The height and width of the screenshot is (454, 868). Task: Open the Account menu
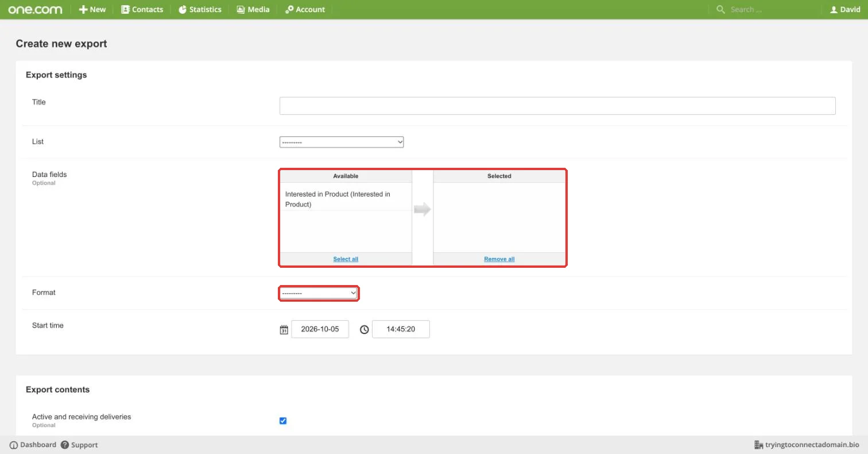pyautogui.click(x=305, y=9)
